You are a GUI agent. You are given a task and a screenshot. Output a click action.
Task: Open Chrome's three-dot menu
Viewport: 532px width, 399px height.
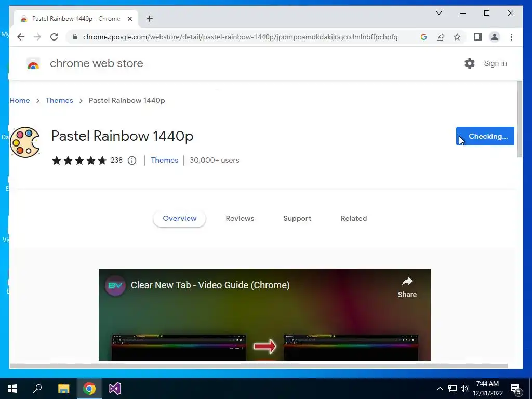(x=511, y=37)
